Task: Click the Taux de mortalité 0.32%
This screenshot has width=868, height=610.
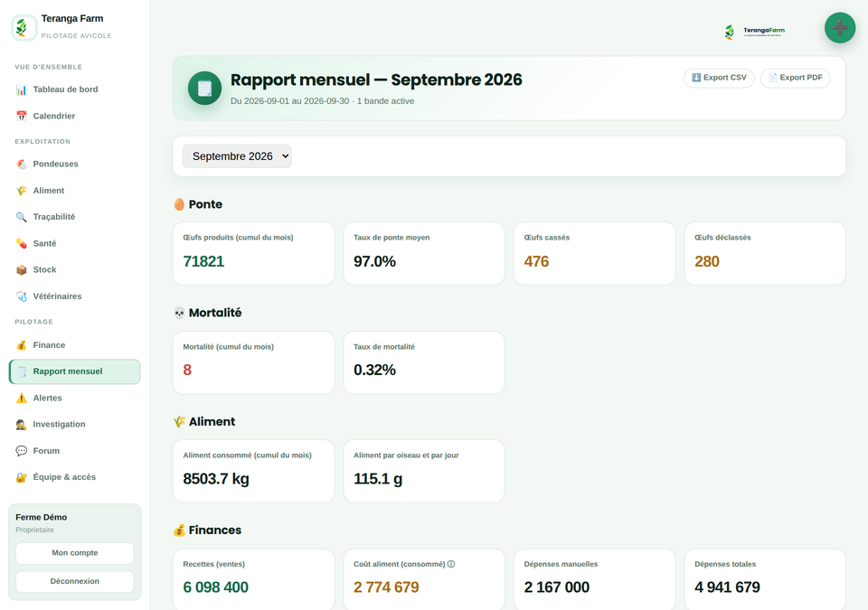Action: (374, 370)
